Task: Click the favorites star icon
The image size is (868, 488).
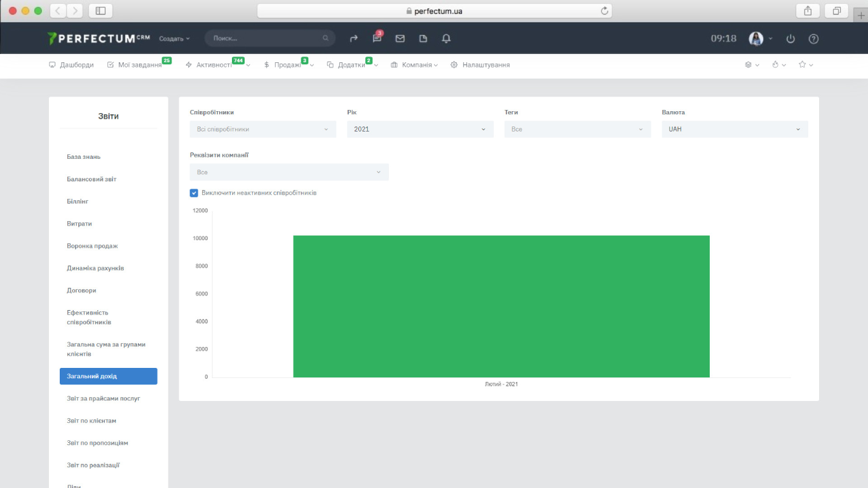Action: pyautogui.click(x=803, y=65)
